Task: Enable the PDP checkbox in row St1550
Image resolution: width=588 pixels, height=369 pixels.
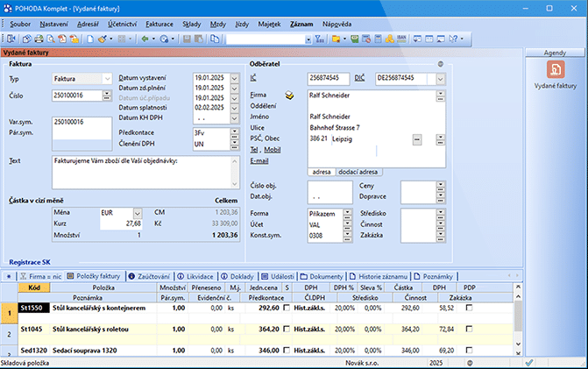Action: click(469, 308)
